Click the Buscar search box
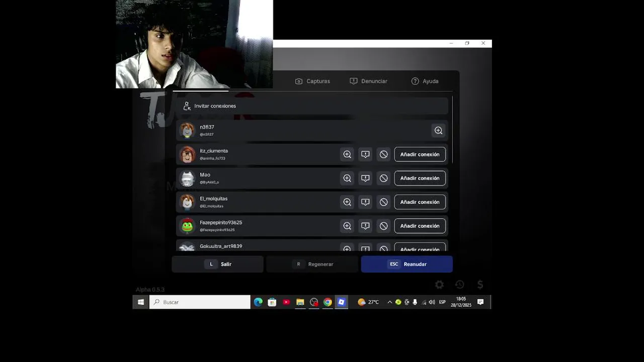Viewport: 644px width, 362px height. pos(200,302)
